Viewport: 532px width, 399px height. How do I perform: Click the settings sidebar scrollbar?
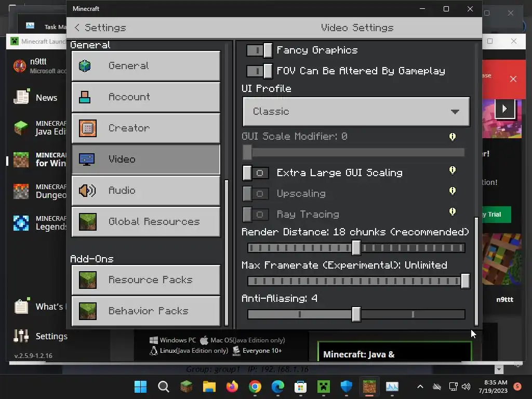227,253
